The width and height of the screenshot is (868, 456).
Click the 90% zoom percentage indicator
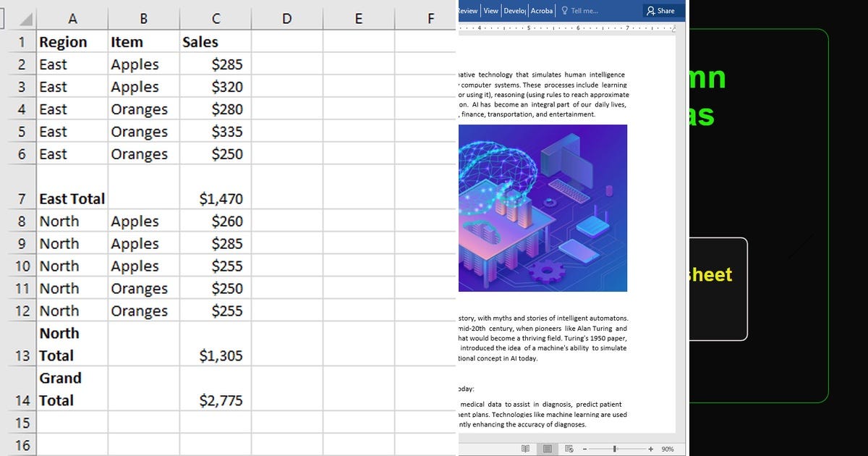(667, 448)
